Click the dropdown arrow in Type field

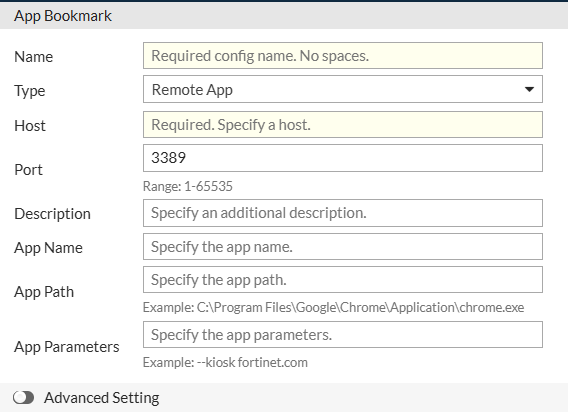[x=529, y=89]
